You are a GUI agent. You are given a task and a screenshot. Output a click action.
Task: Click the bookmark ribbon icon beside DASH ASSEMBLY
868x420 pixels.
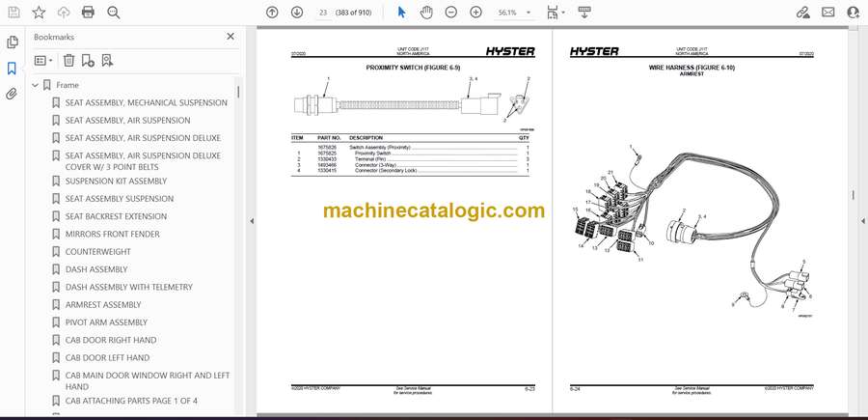pos(56,269)
